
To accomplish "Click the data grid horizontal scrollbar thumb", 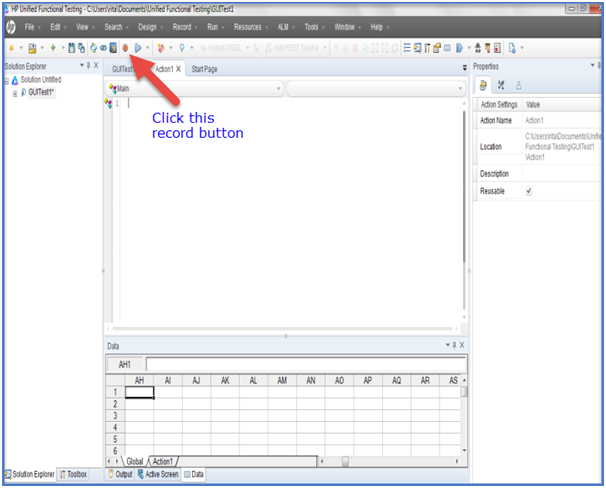I will [x=345, y=461].
